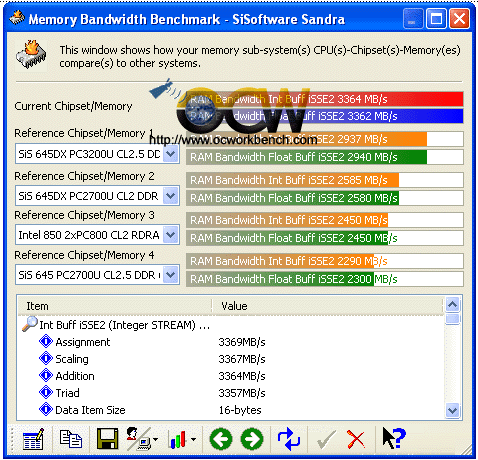Close the Memory Bandwidth Benchmark window

[459, 19]
